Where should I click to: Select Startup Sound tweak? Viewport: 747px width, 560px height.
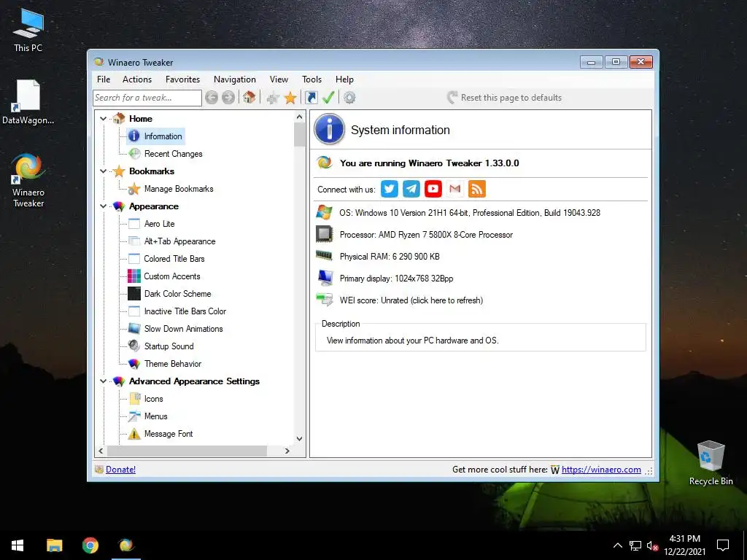[x=169, y=346]
